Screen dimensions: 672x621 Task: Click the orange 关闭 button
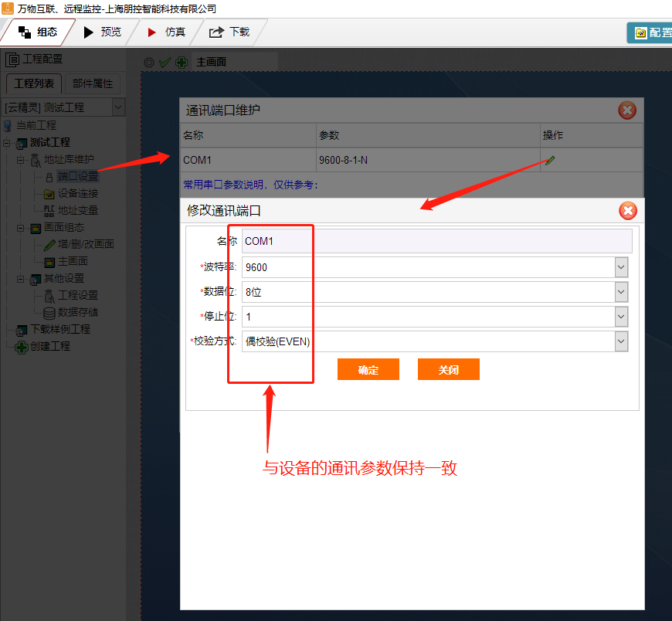click(449, 370)
